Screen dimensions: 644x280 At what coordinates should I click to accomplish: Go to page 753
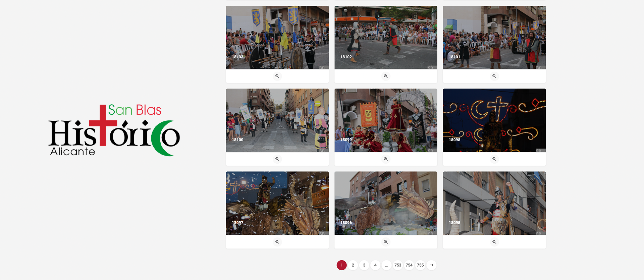(398, 265)
